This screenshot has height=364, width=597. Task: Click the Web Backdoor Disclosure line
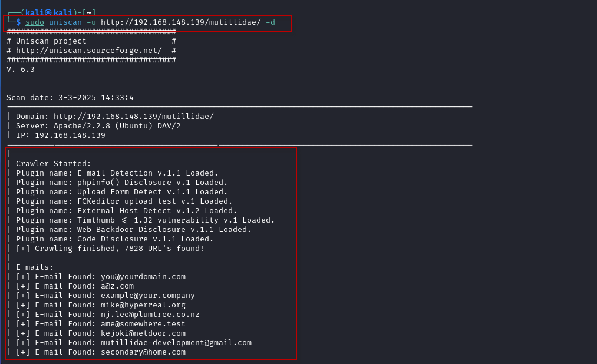point(133,230)
